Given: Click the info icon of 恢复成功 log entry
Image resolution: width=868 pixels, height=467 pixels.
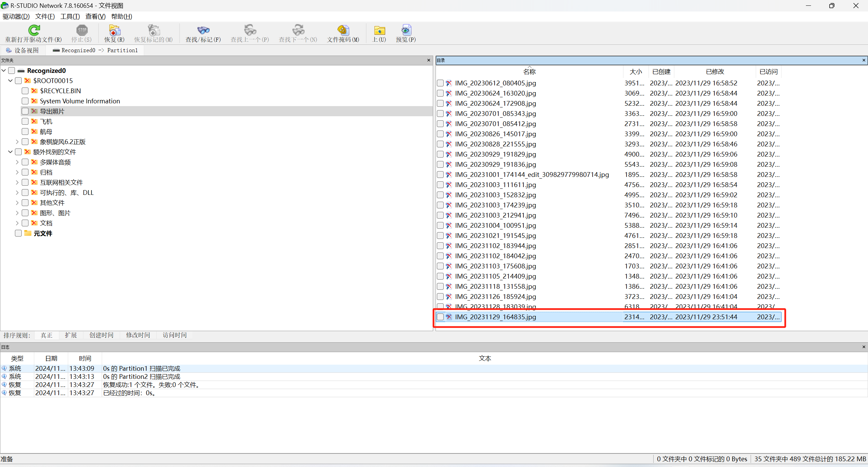Looking at the screenshot, I should (x=4, y=385).
